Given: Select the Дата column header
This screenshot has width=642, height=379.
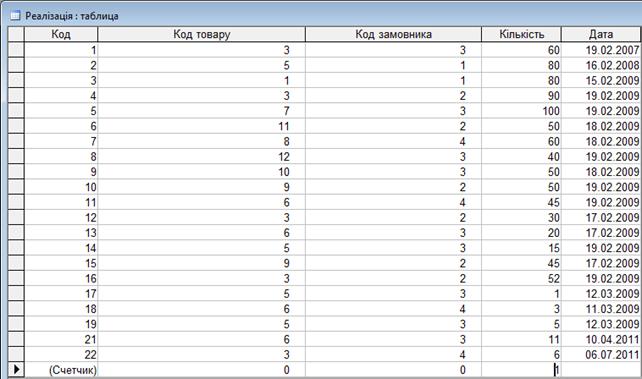Looking at the screenshot, I should [x=601, y=34].
